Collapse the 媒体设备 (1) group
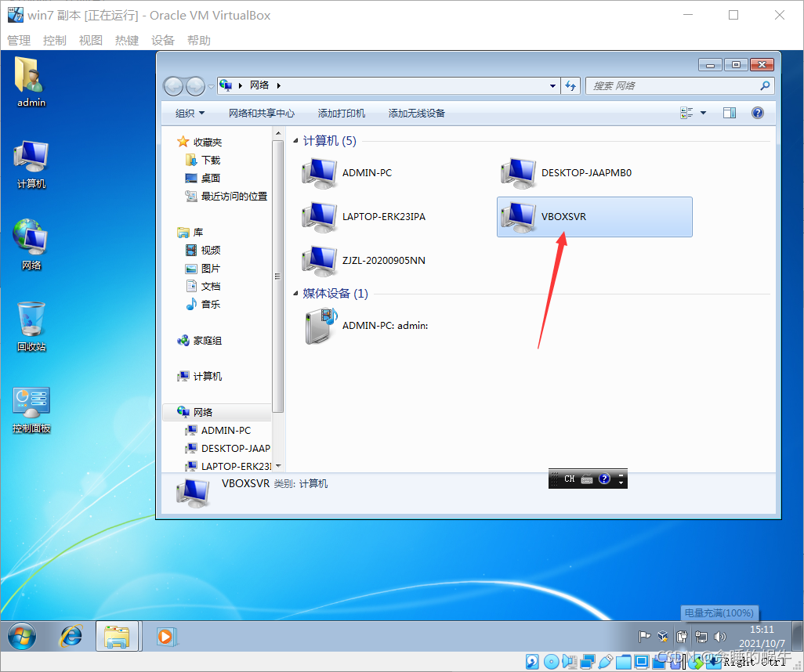The width and height of the screenshot is (804, 672). 296,293
